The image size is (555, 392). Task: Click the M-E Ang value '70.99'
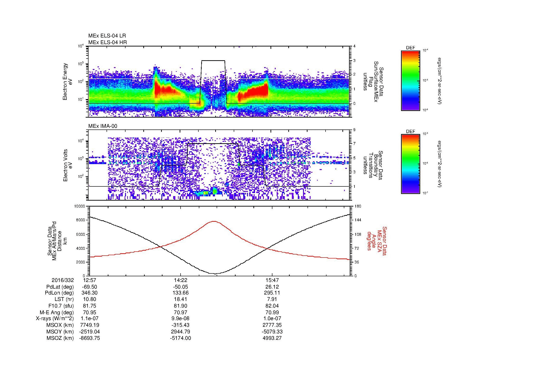[272, 312]
